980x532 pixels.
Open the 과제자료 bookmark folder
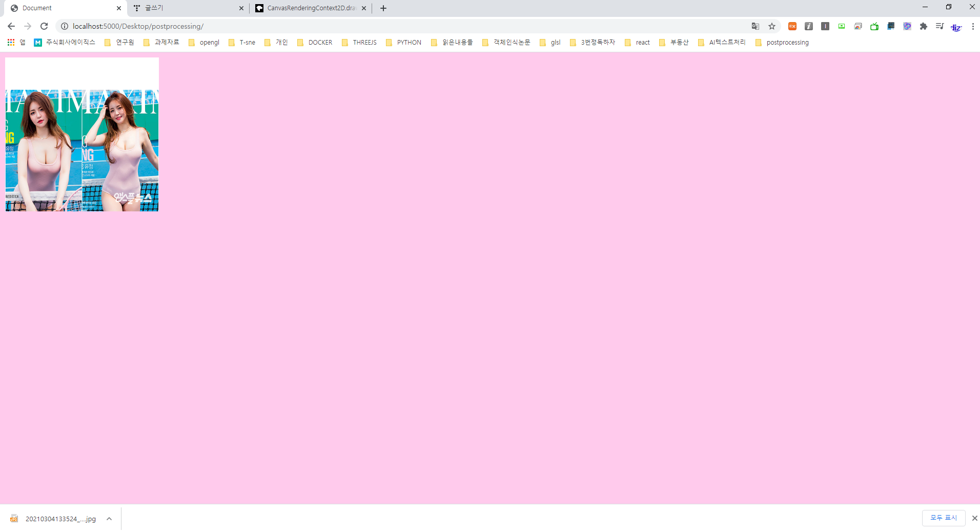pyautogui.click(x=161, y=43)
